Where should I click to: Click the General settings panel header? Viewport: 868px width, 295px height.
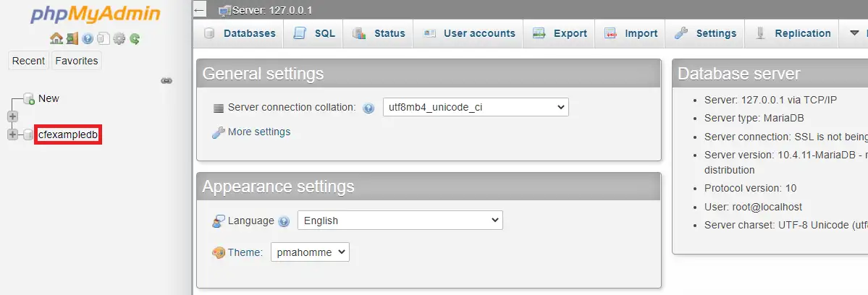coord(429,74)
